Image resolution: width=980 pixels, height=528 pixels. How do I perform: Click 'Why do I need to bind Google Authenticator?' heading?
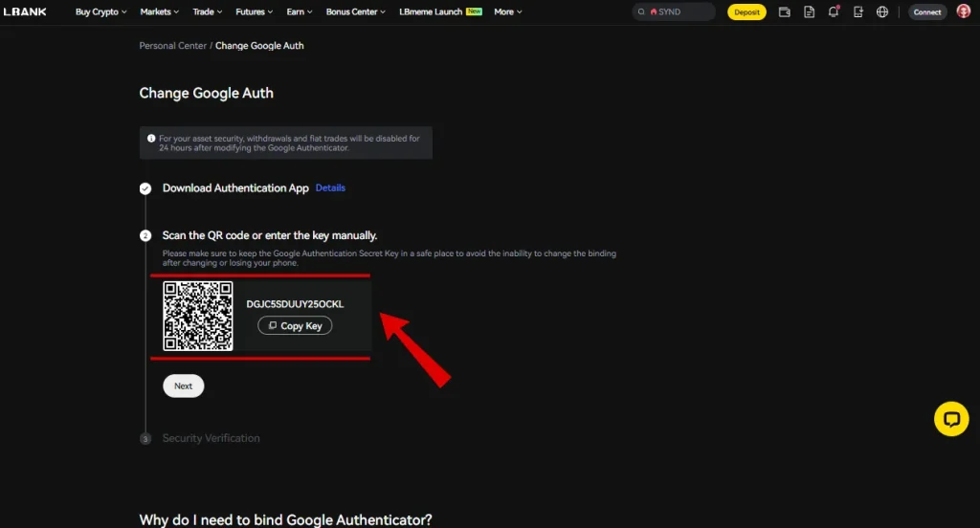285,520
